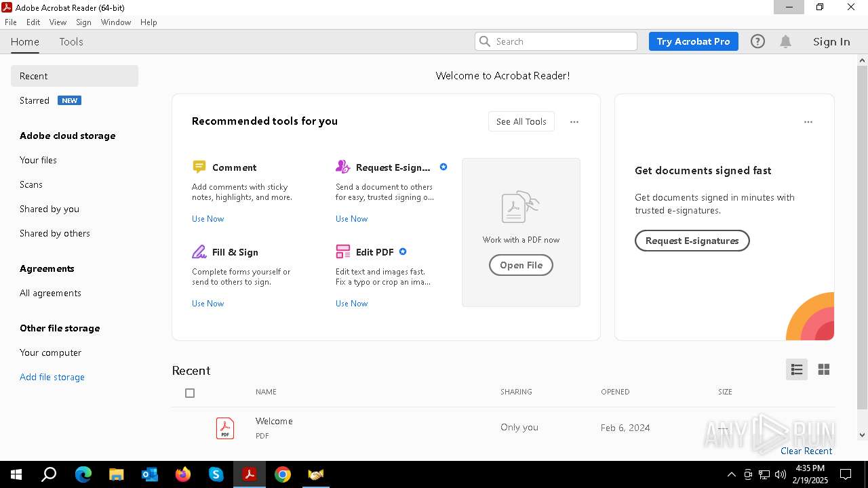The image size is (868, 488).
Task: Click the Open File button
Action: coord(521,265)
